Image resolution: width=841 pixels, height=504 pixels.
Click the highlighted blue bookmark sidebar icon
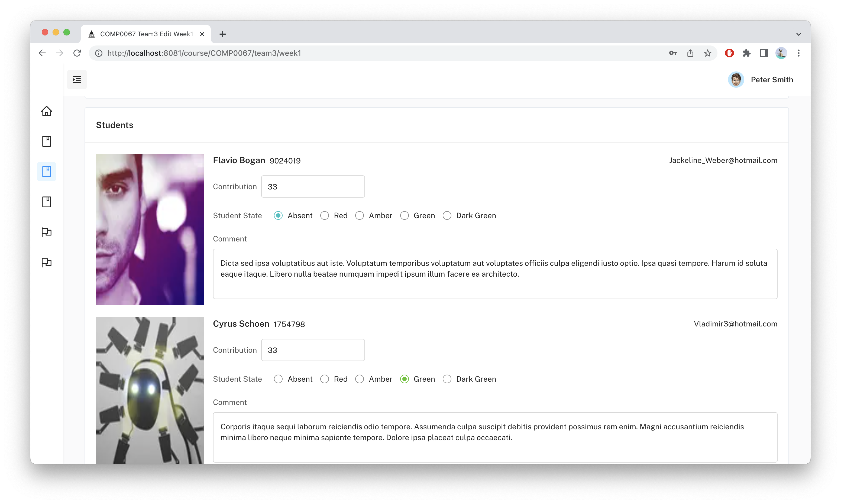[47, 172]
